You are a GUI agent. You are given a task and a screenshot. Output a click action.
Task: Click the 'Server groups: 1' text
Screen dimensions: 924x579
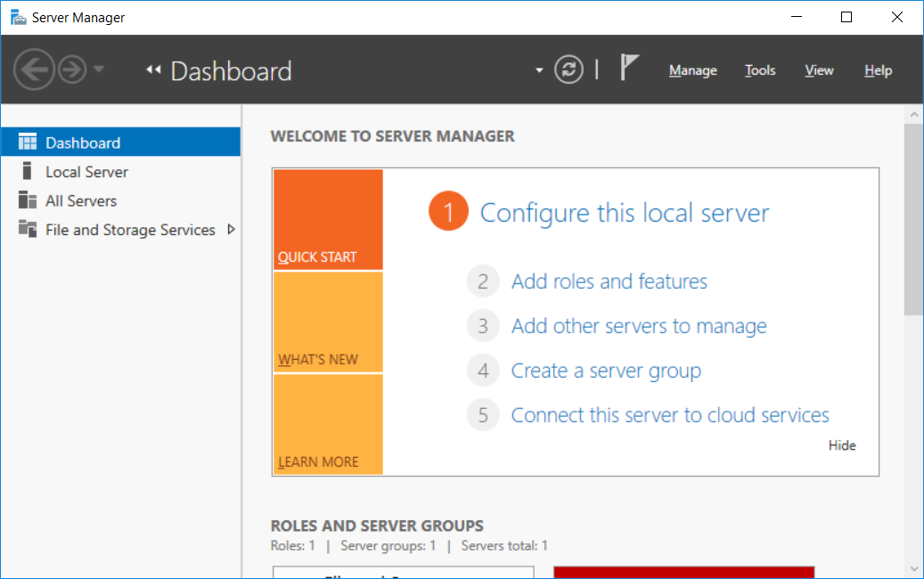point(388,545)
